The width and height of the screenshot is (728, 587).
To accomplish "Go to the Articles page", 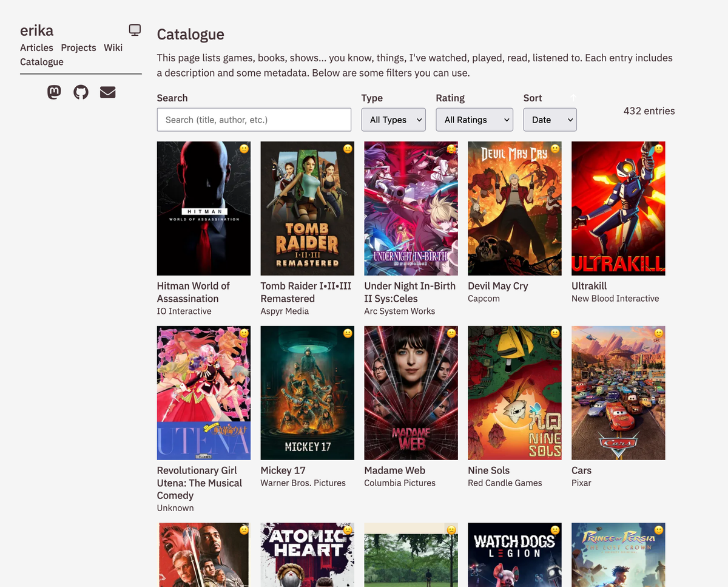I will (36, 47).
